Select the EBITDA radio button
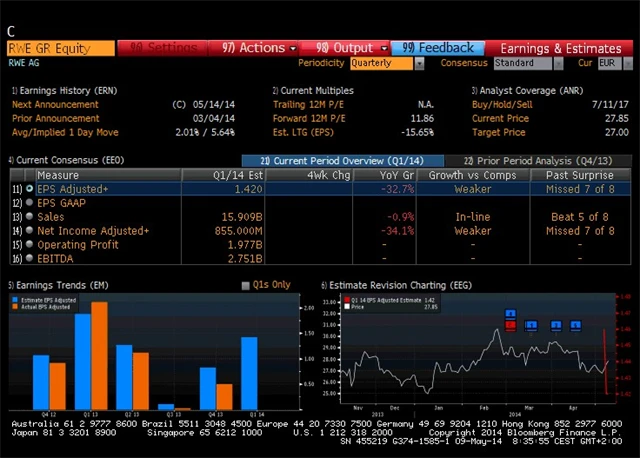 point(29,258)
